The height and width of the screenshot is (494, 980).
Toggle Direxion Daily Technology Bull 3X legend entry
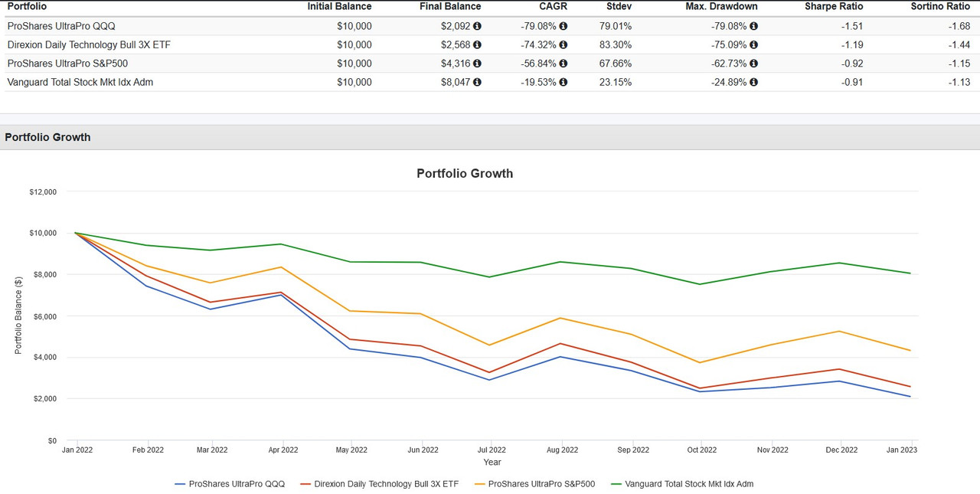379,484
